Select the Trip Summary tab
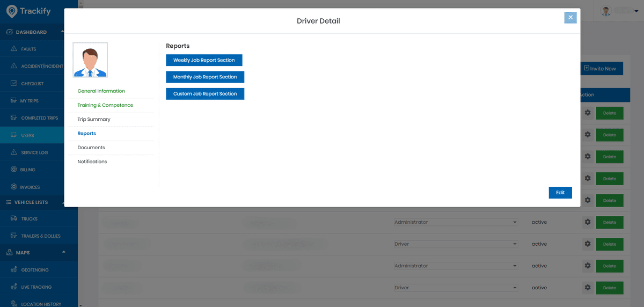This screenshot has height=307, width=644. coord(94,119)
